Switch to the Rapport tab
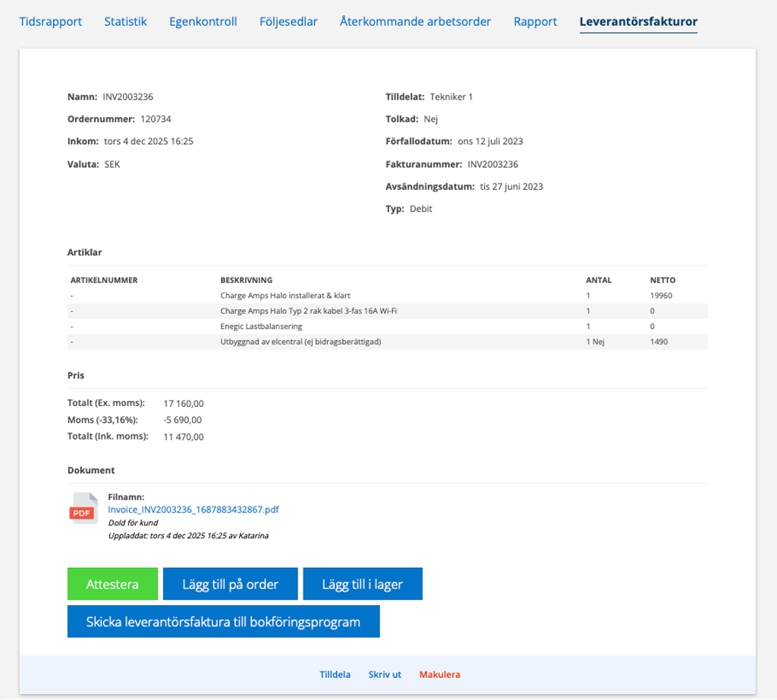 click(535, 21)
